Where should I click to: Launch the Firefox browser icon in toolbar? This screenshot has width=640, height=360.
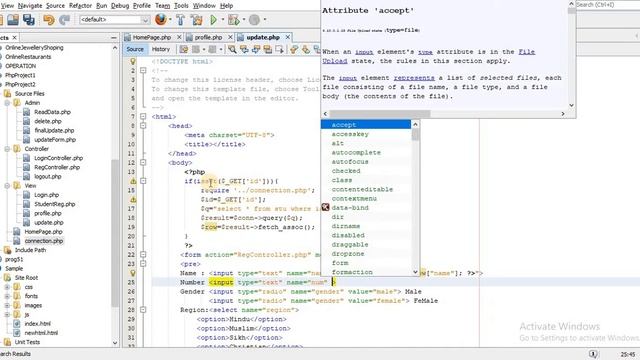tap(161, 19)
